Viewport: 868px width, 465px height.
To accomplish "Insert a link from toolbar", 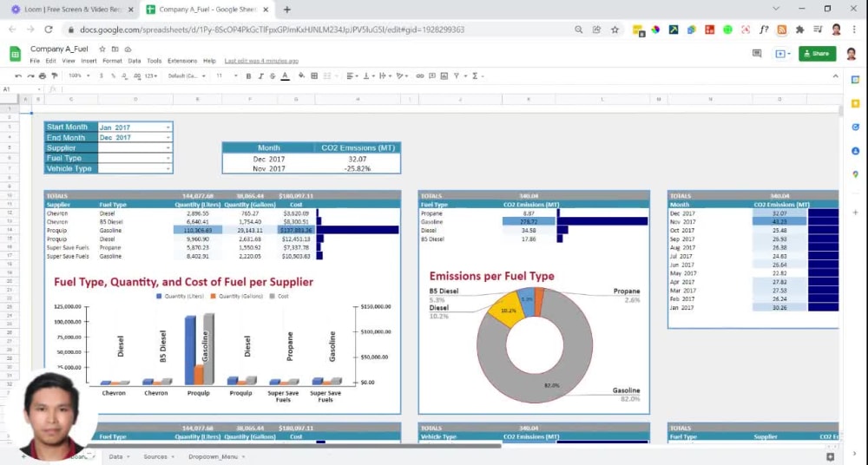I will [x=420, y=75].
